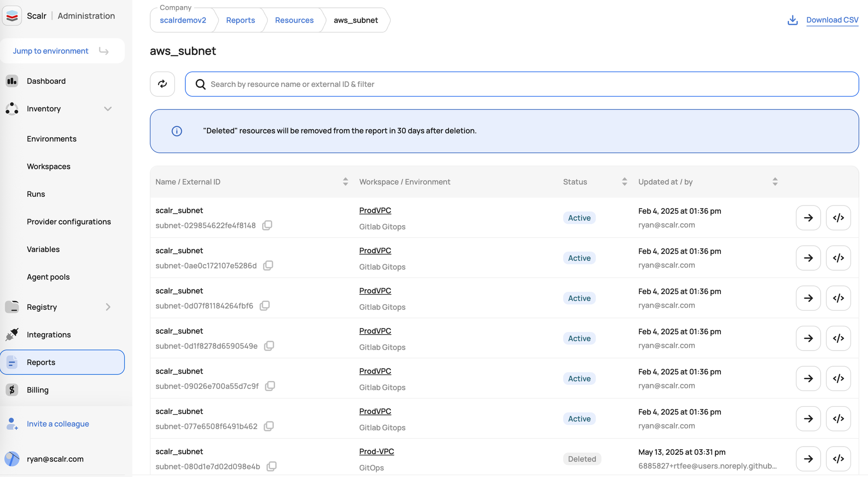Click the aws_subnet breadcrumb item
Screen dimensions: 868x477
[355, 20]
